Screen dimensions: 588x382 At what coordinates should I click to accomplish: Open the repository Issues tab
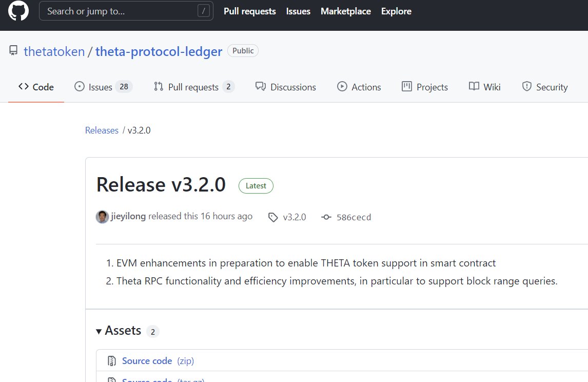point(100,87)
